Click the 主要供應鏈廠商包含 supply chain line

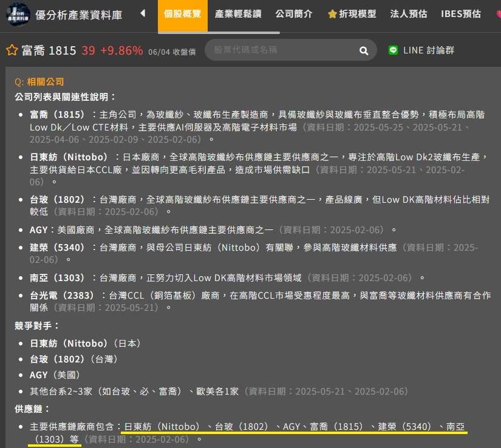(248, 433)
